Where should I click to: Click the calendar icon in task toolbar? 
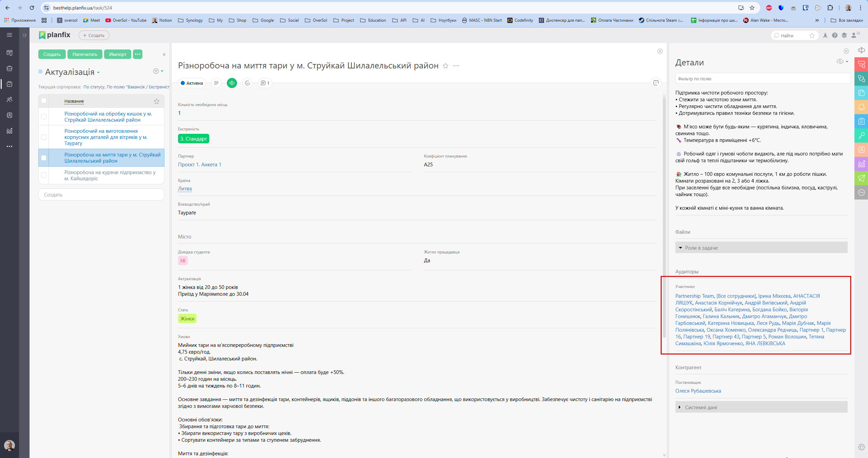pos(656,83)
